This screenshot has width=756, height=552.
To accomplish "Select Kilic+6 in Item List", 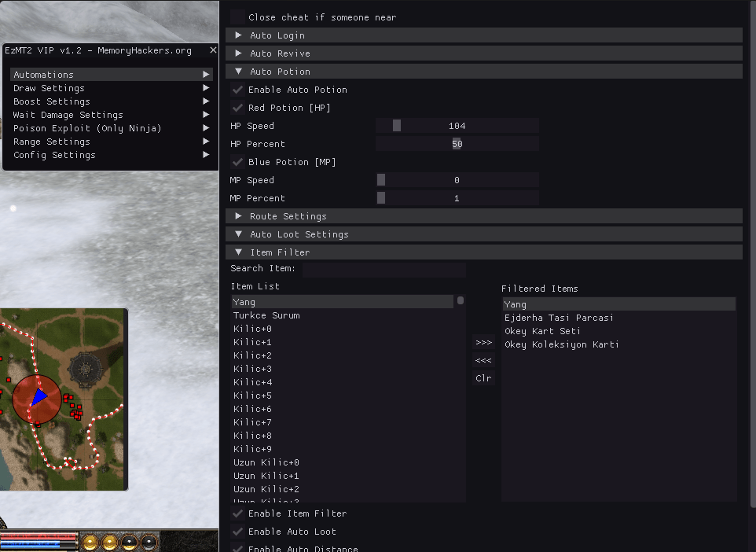I will [343, 409].
